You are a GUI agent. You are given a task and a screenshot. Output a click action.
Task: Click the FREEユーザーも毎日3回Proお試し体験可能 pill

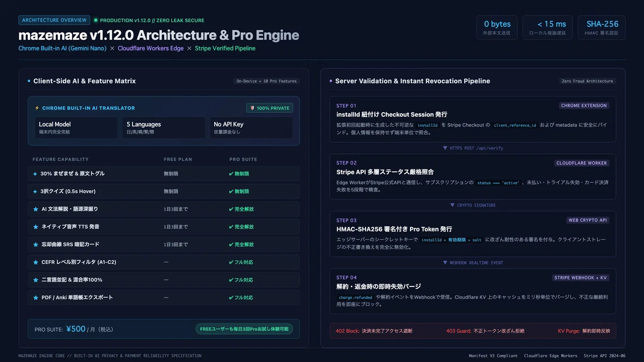click(244, 329)
